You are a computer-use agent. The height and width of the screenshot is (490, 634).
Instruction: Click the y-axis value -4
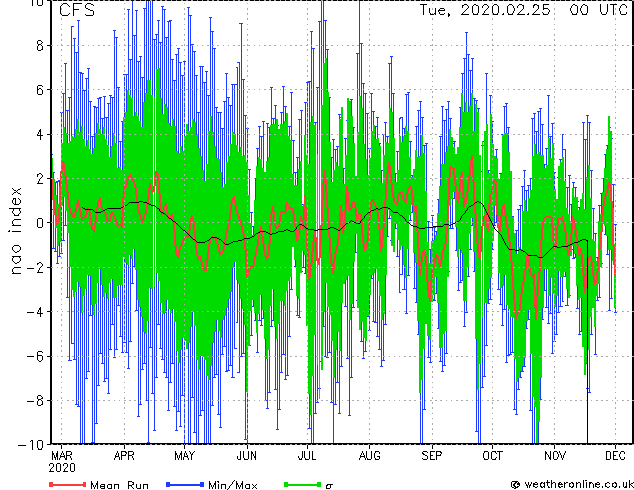click(35, 312)
